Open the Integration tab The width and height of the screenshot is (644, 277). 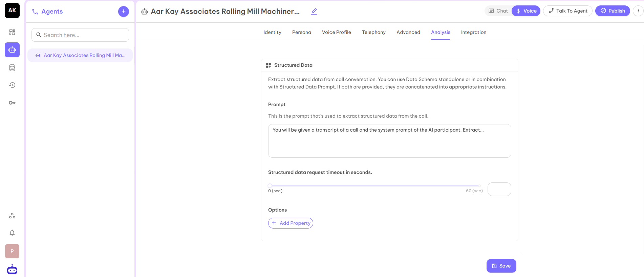click(474, 32)
